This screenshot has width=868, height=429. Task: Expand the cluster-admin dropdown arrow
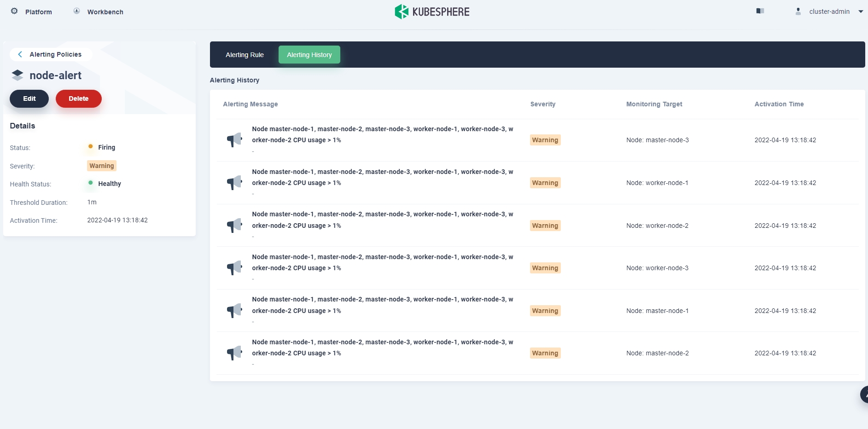(861, 12)
